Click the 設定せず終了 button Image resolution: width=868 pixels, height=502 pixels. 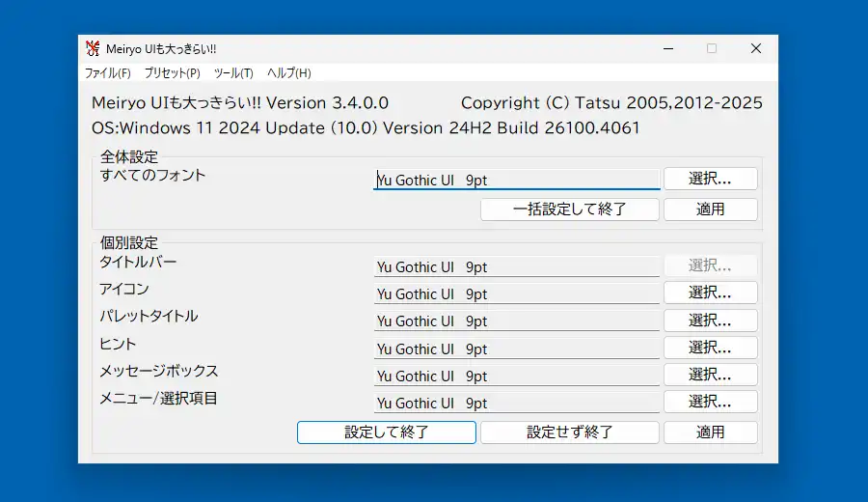click(x=570, y=432)
